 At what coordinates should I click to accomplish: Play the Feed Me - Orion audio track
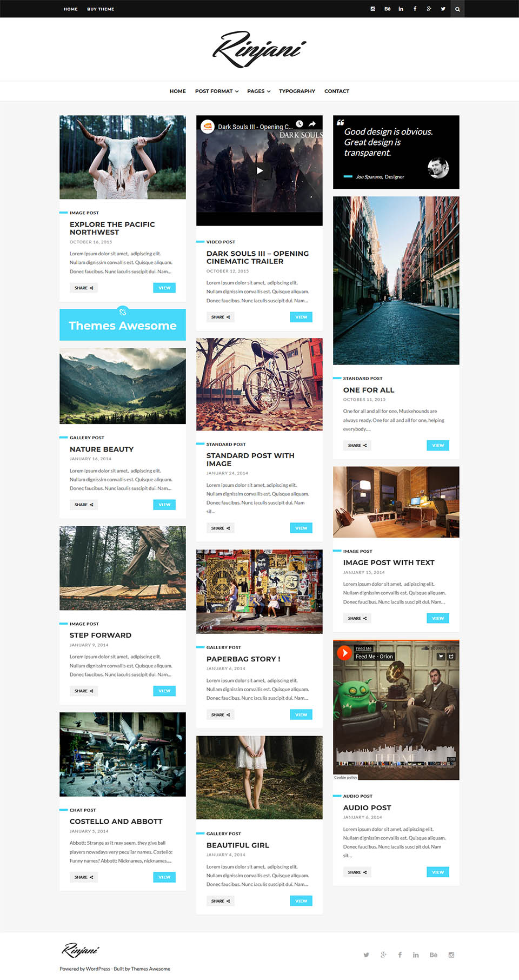(x=344, y=653)
